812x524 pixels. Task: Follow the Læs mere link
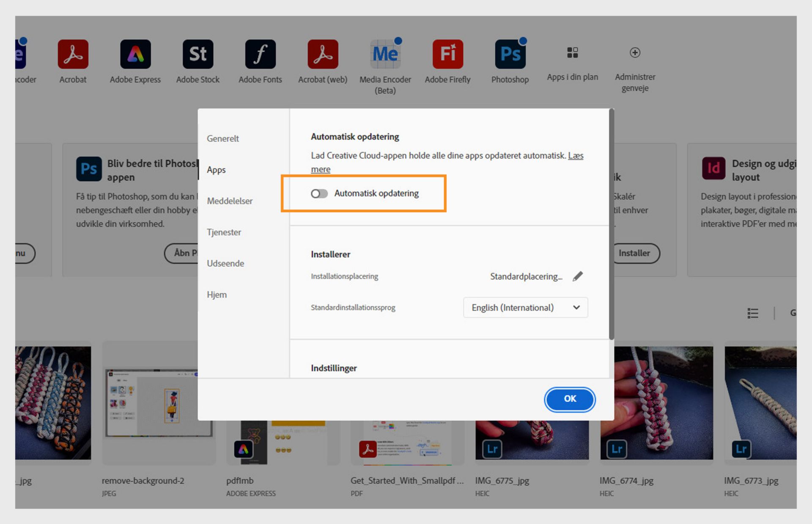tap(576, 156)
